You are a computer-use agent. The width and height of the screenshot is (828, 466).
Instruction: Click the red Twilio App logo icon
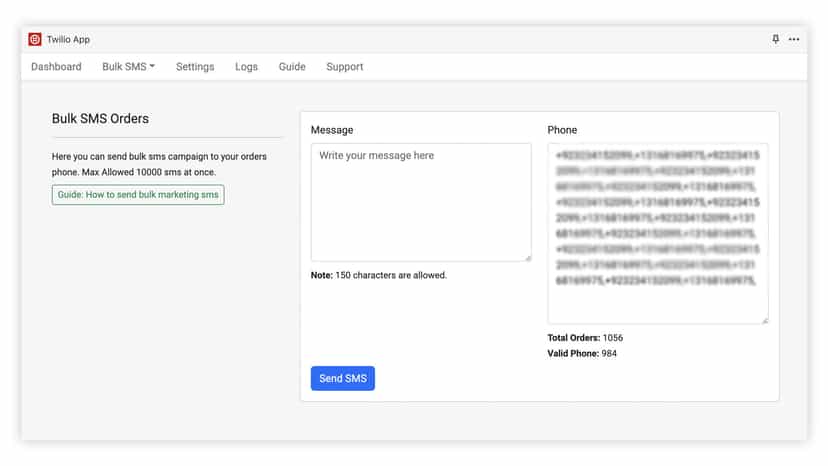(x=35, y=40)
